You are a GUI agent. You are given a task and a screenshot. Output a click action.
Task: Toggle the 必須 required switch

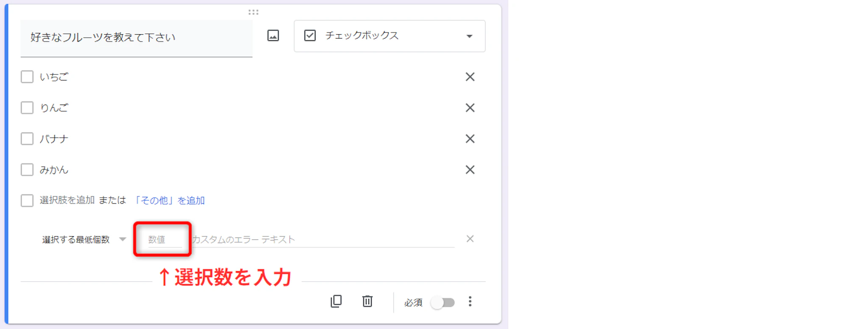pyautogui.click(x=443, y=302)
